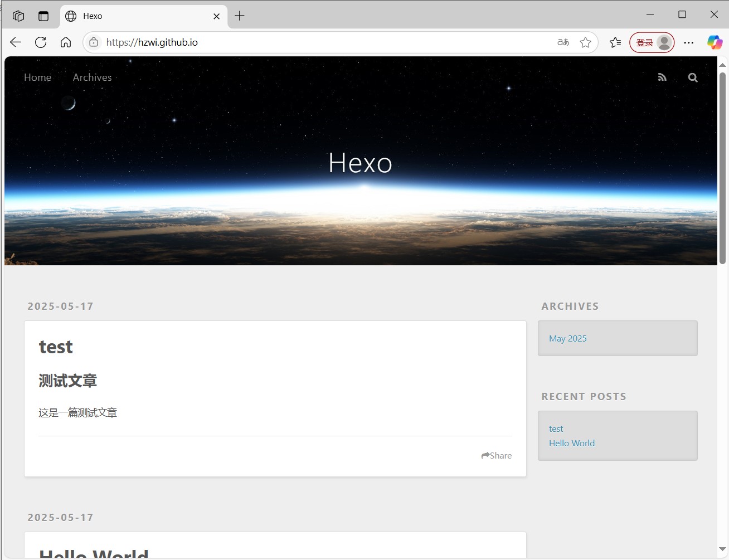The image size is (729, 560).
Task: Open Hello World in Recent Posts
Action: point(572,443)
